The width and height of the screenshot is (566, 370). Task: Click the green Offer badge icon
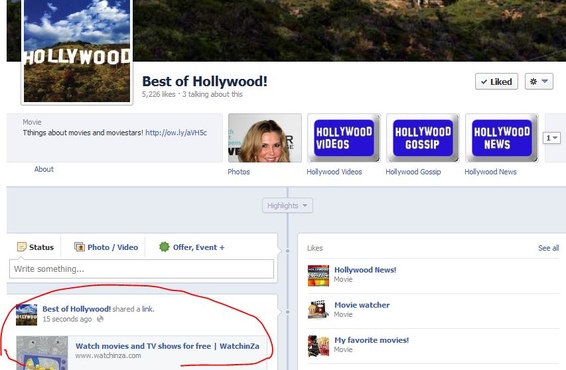[x=164, y=247]
